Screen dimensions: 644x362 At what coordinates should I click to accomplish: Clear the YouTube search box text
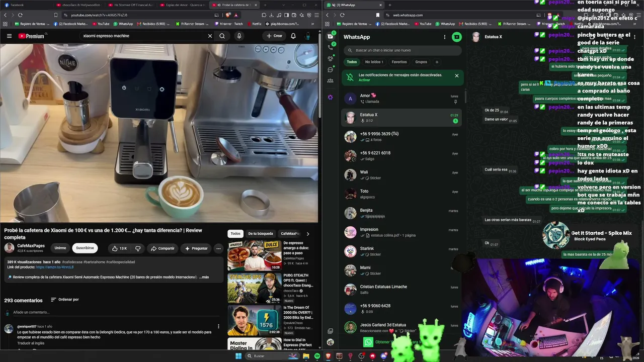click(210, 36)
